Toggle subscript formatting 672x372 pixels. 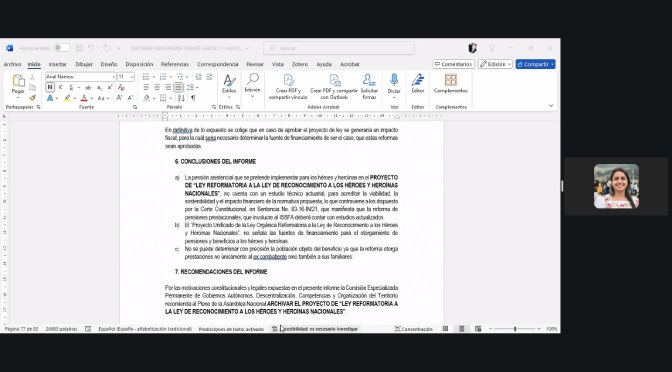click(x=99, y=87)
